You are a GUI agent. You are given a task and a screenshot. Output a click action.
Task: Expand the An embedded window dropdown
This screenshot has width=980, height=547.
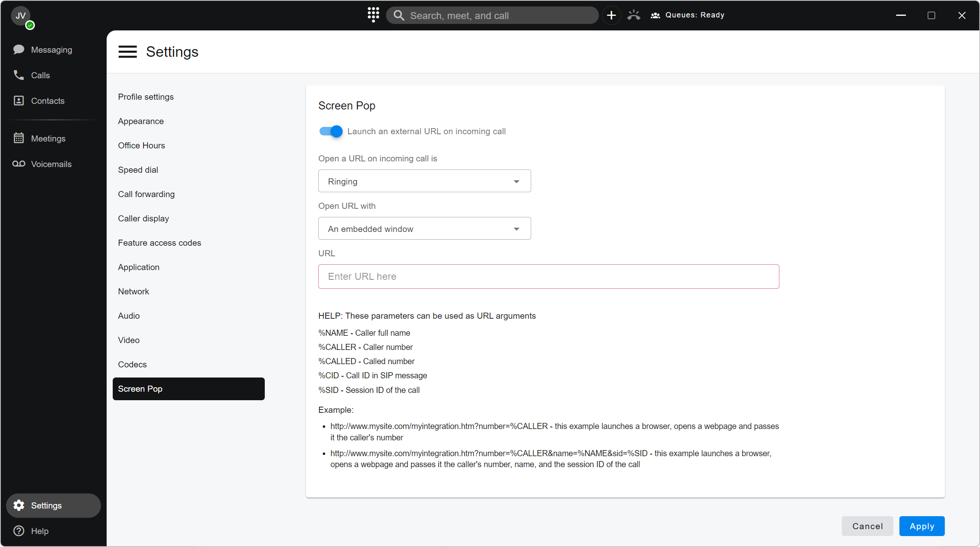pyautogui.click(x=424, y=229)
